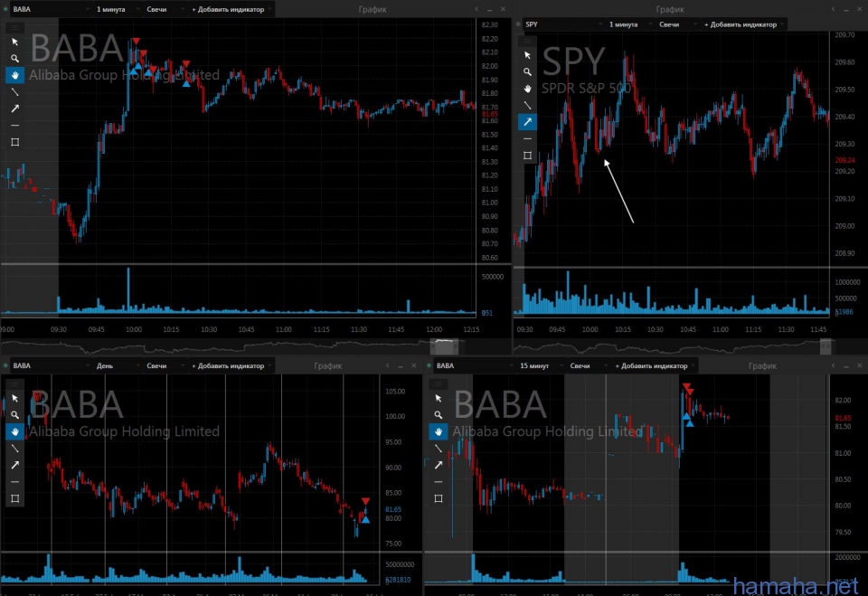Open the BABA ticker dropdown in the 1-minute chart
Image resolution: width=868 pixels, height=596 pixels.
(51, 9)
